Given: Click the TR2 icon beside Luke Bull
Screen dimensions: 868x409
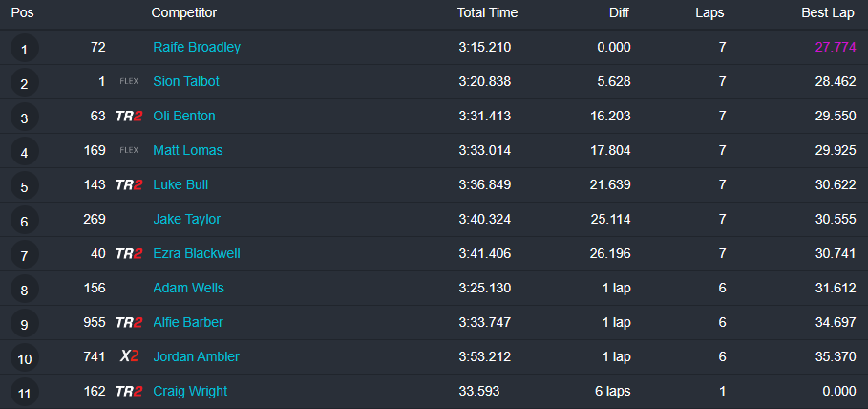Looking at the screenshot, I should click(129, 184).
